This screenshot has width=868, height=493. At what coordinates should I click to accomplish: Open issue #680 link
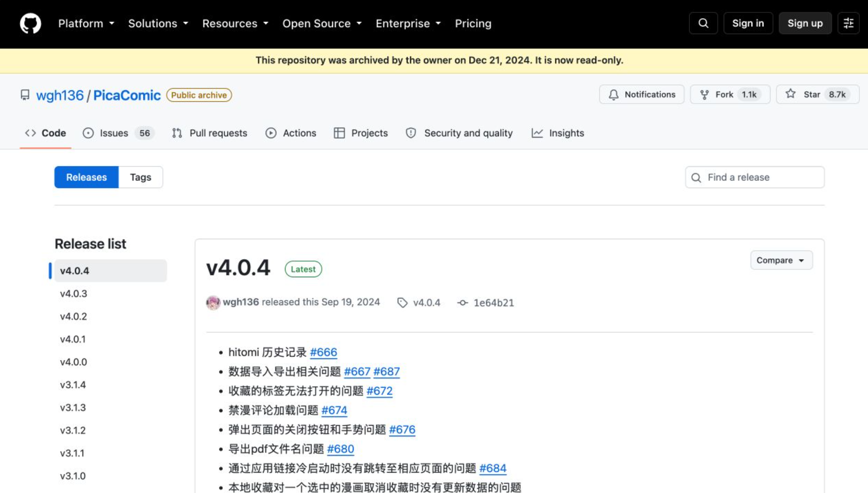(x=340, y=449)
